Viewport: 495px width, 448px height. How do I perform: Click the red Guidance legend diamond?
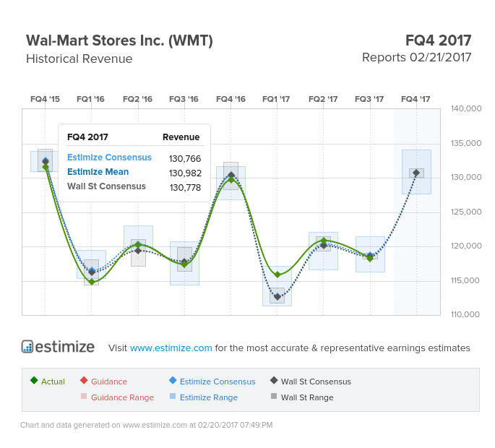[84, 380]
